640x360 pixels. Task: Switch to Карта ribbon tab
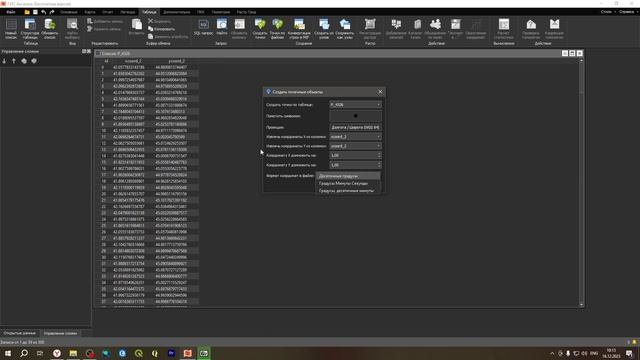coord(90,12)
